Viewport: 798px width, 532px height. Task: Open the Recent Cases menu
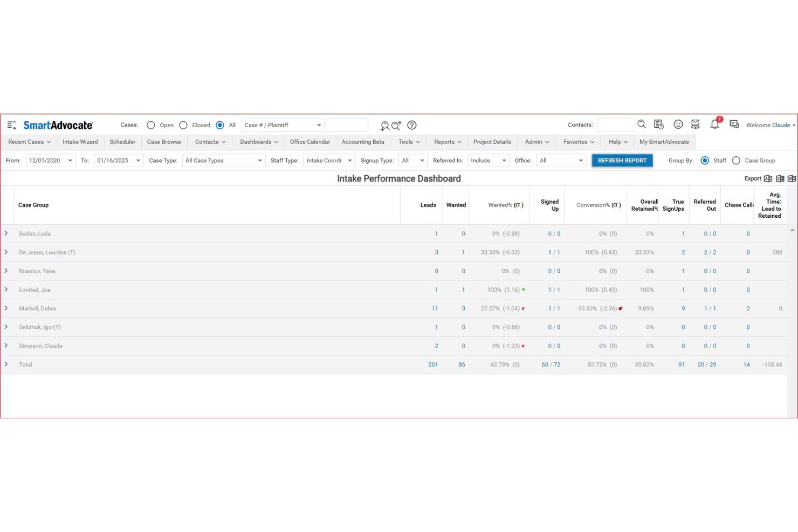pos(29,142)
